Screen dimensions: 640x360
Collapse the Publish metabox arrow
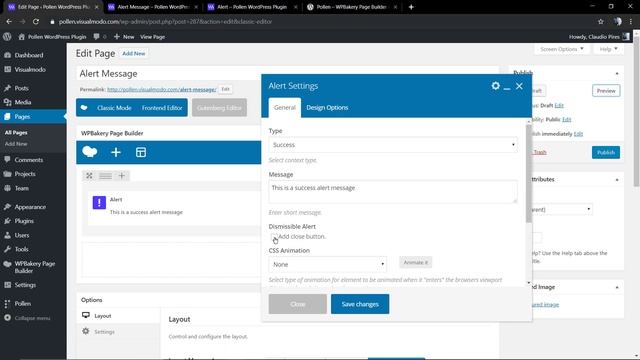[x=617, y=73]
